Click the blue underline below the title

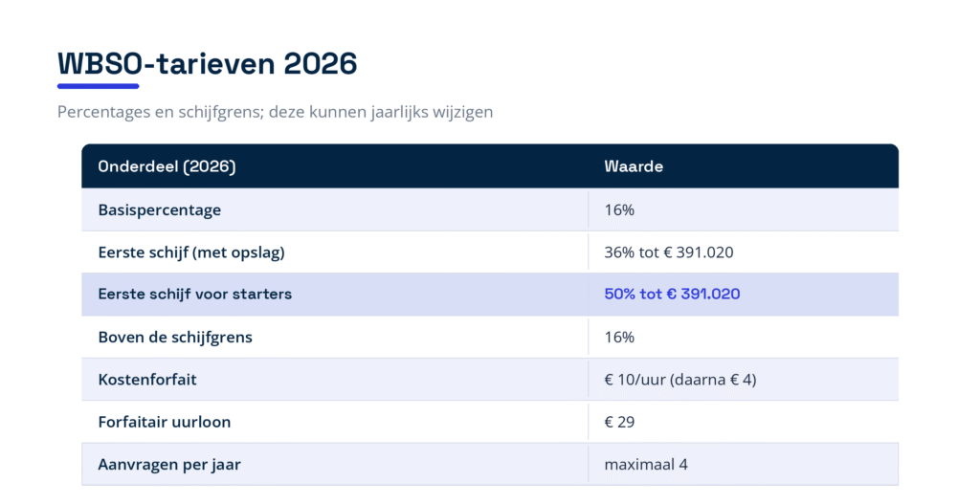tap(99, 86)
